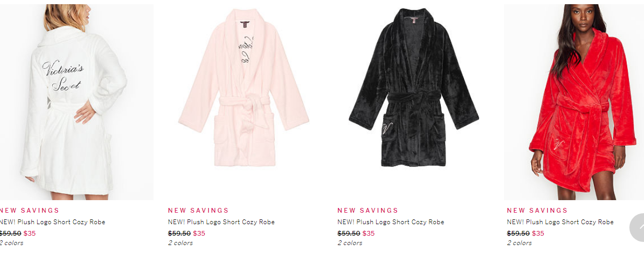This screenshot has height=255, width=644.
Task: Select '2 colors' under the white robe
Action: [x=11, y=243]
